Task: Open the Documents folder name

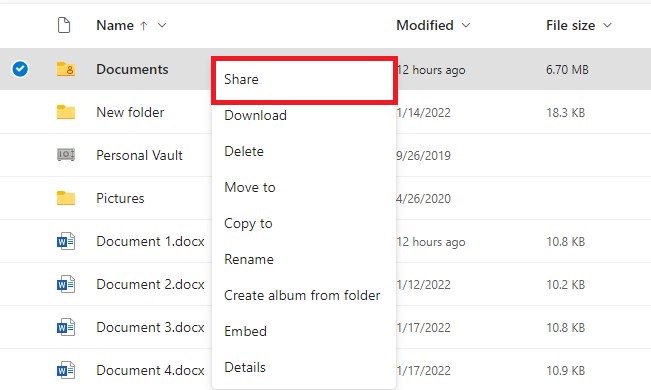Action: pos(132,69)
